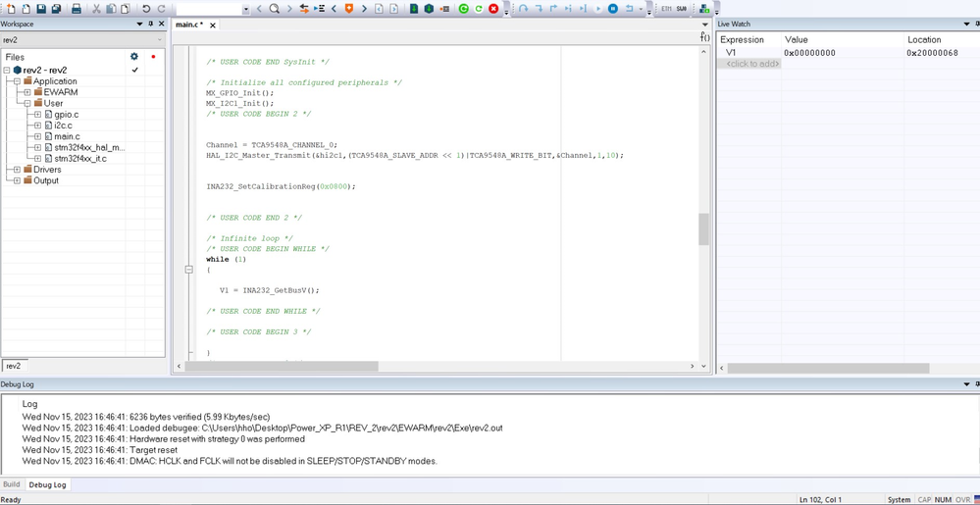The height and width of the screenshot is (505, 980).
Task: Switch to the Build tab
Action: (11, 484)
